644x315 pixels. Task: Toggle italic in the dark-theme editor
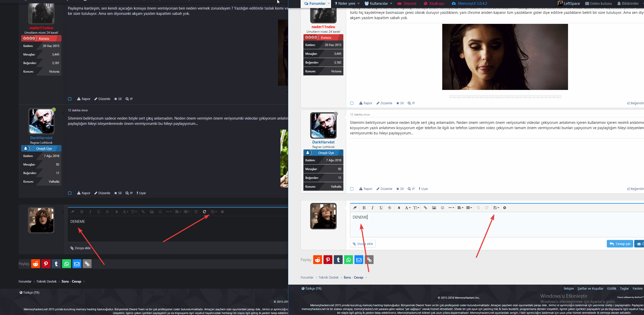[x=90, y=212]
